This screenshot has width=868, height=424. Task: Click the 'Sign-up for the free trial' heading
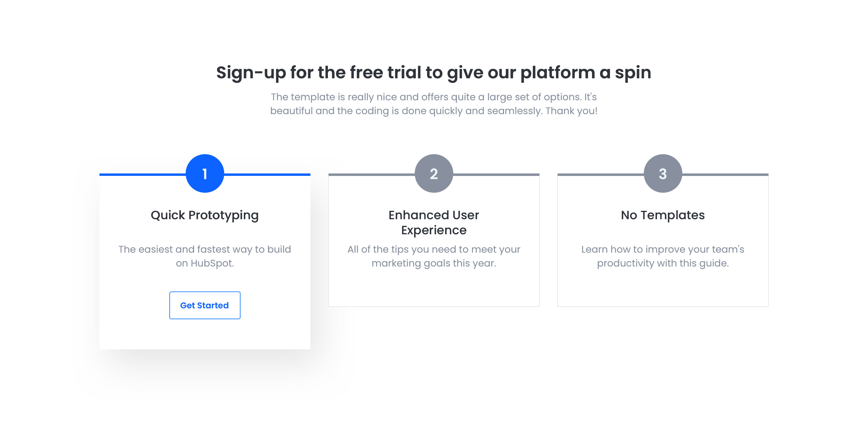(x=434, y=72)
